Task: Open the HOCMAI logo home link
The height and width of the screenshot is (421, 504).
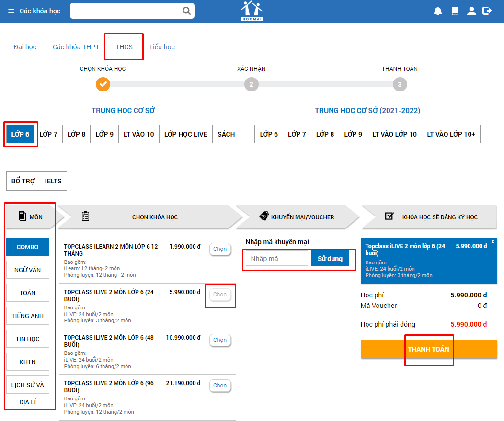Action: pos(252,11)
